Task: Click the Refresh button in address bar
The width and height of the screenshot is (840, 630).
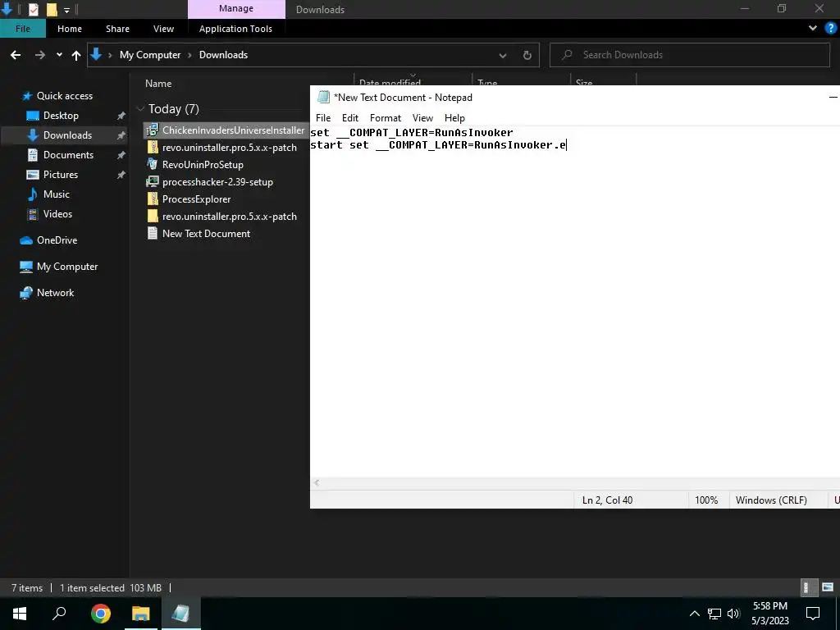Action: 527,55
